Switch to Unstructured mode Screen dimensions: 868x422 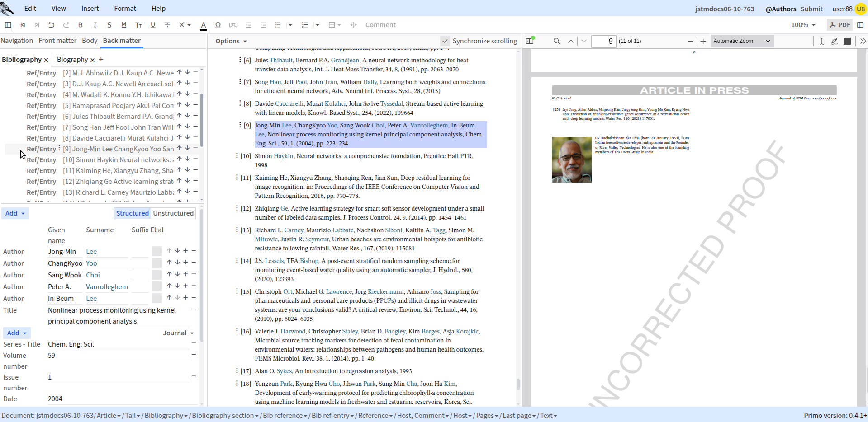pos(173,213)
